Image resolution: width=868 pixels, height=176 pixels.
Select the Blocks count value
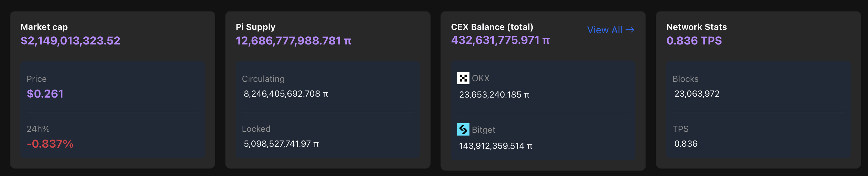pos(697,94)
